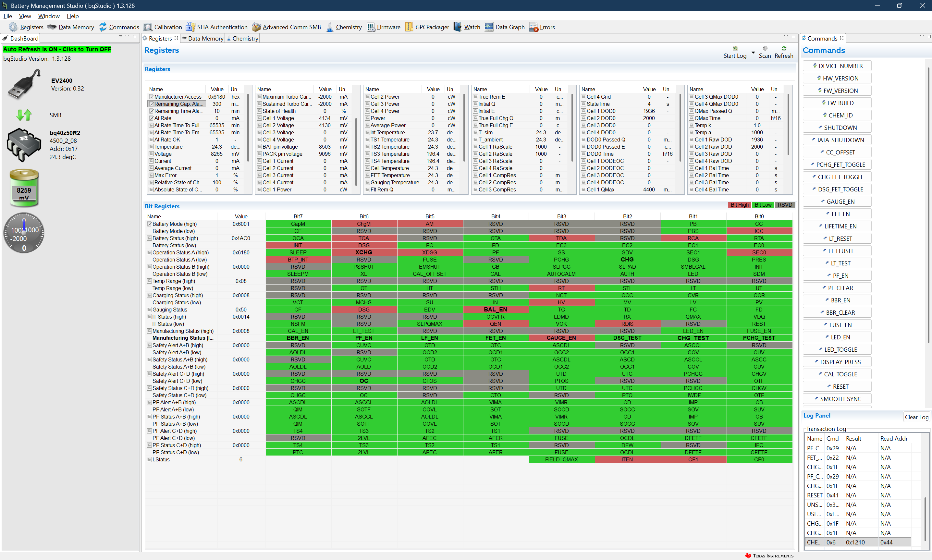
Task: Toggle the XCHG bit in Operation Status A
Action: point(364,252)
